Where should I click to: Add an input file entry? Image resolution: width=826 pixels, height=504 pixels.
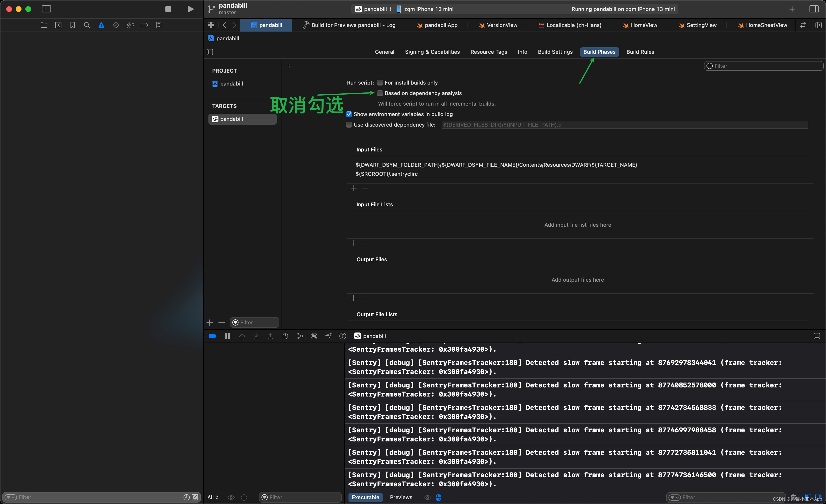[354, 188]
